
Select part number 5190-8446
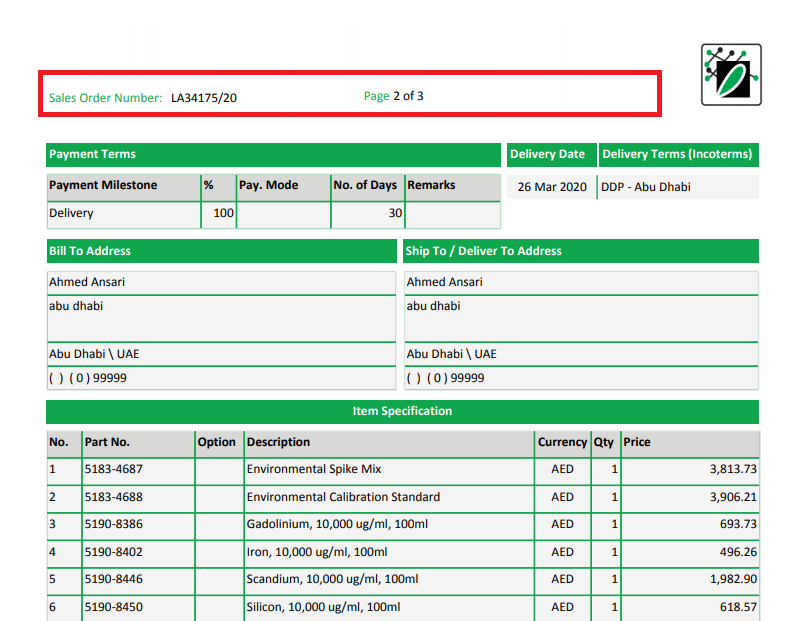[114, 580]
